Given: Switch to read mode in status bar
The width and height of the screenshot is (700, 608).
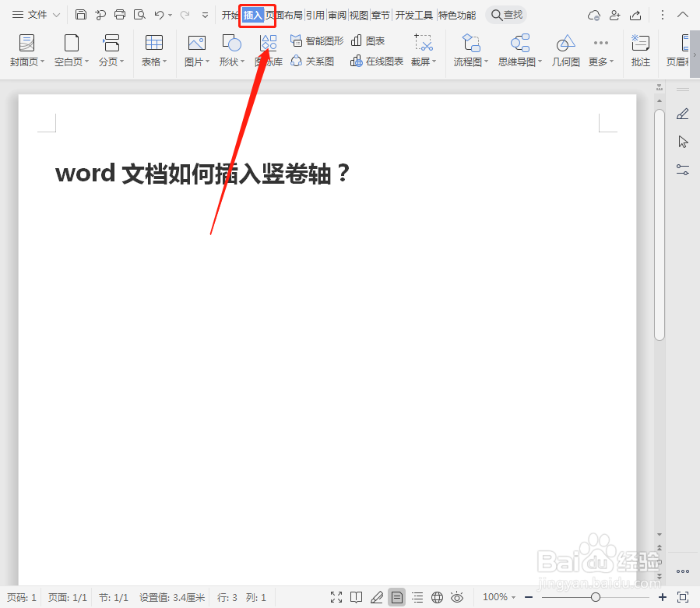Looking at the screenshot, I should pos(357,597).
